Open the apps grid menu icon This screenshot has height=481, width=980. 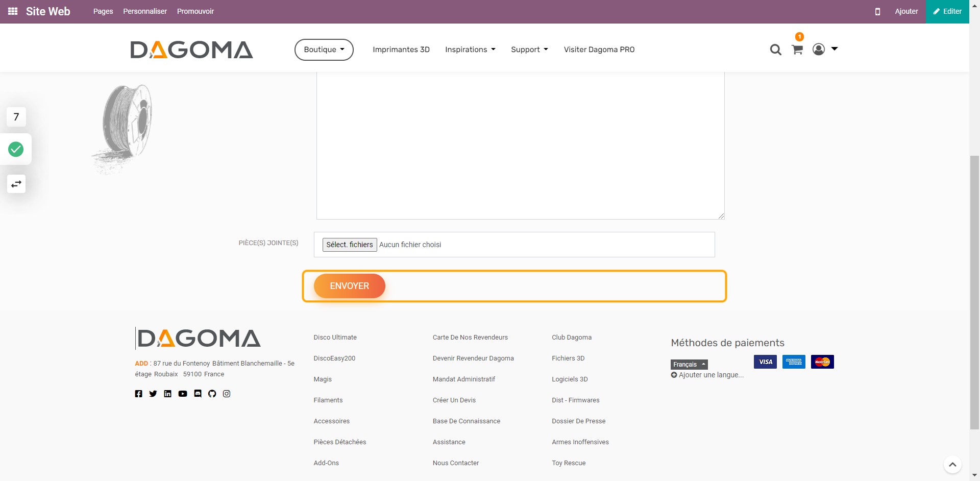pyautogui.click(x=13, y=11)
